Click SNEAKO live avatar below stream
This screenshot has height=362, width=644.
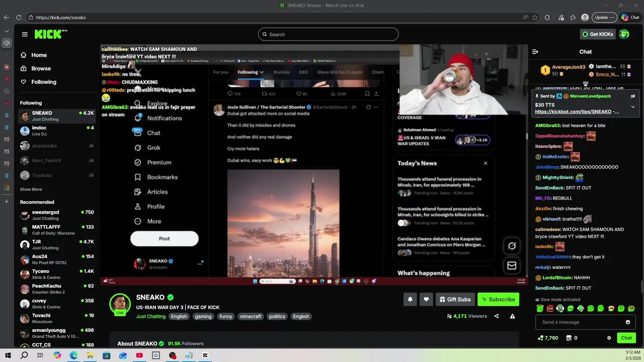[x=120, y=303]
